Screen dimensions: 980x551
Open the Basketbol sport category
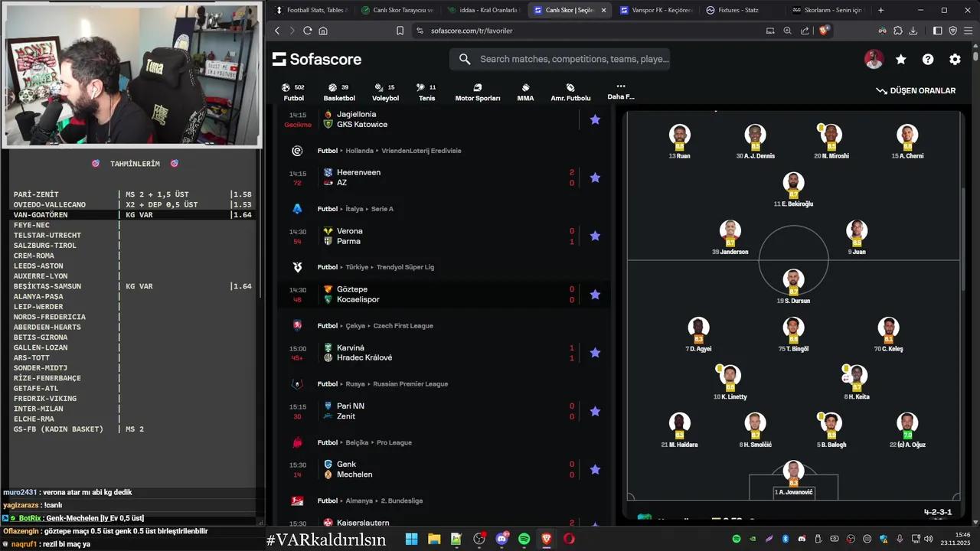[339, 93]
